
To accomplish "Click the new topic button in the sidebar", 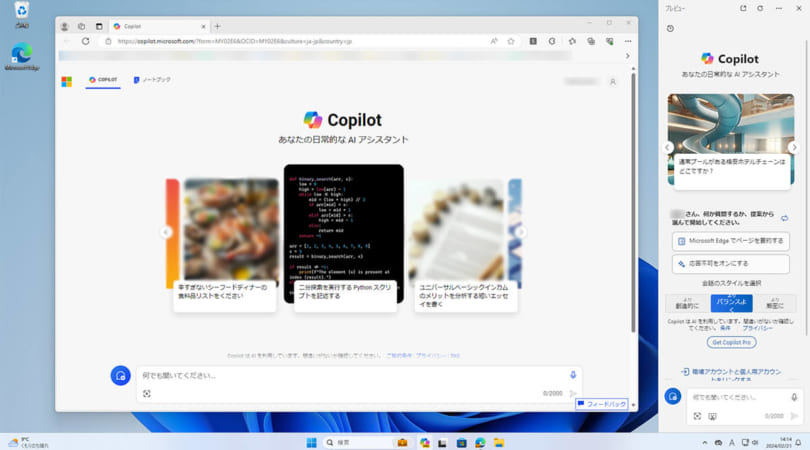I will [673, 397].
